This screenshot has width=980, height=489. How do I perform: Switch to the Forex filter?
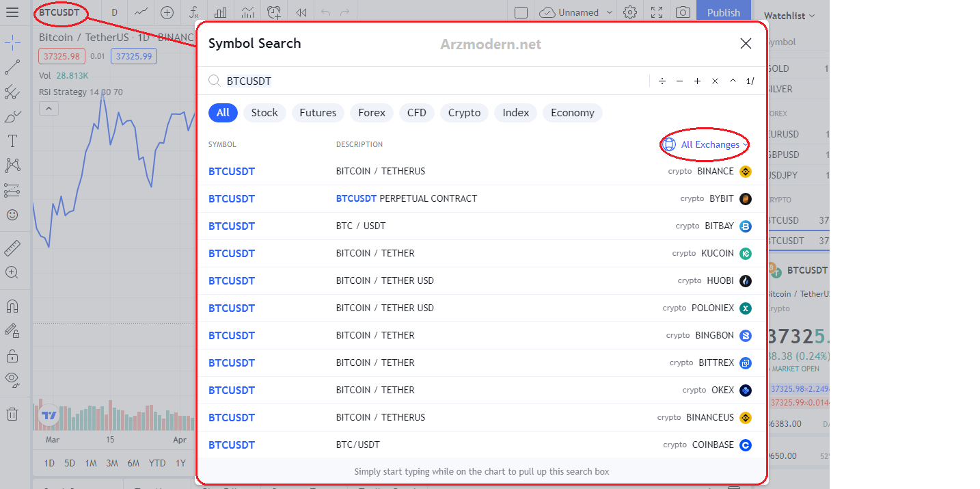(x=372, y=113)
